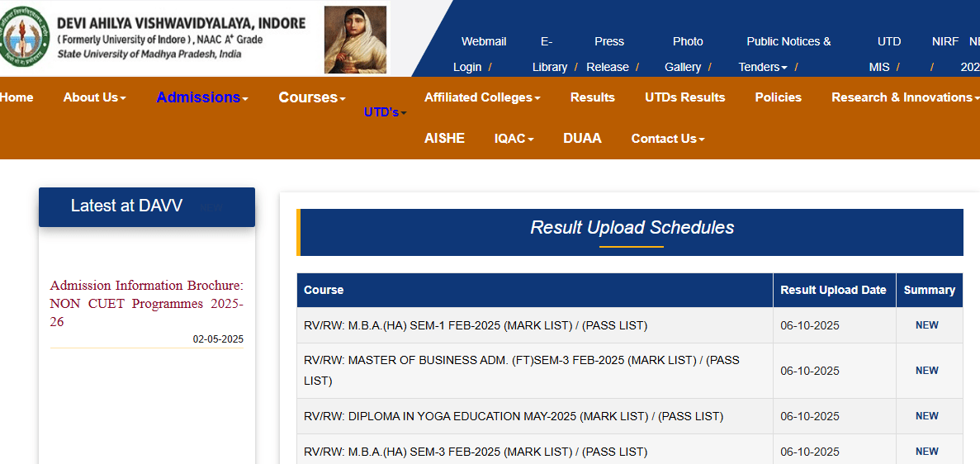This screenshot has height=464, width=980.
Task: Open the Photo Gallery link
Action: (687, 54)
